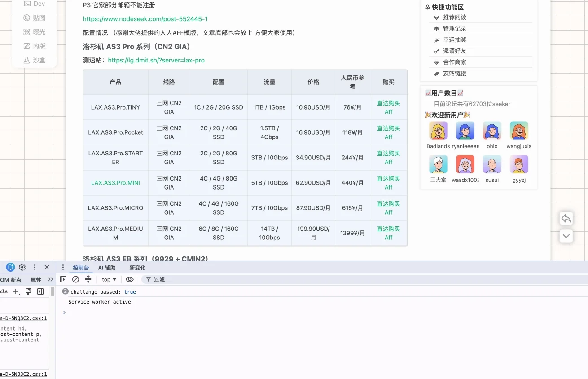Open the lg.dmit.sh lax-pro speed test link
This screenshot has height=379, width=588.
(156, 60)
